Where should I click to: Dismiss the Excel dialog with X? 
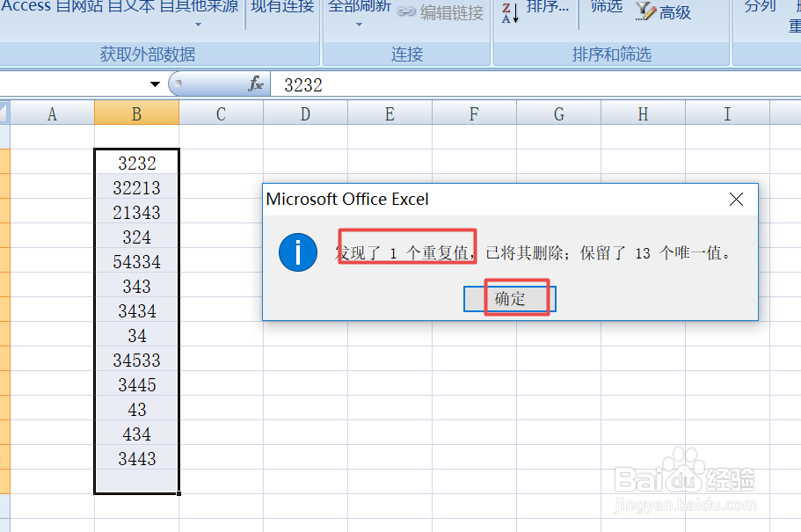(x=736, y=199)
